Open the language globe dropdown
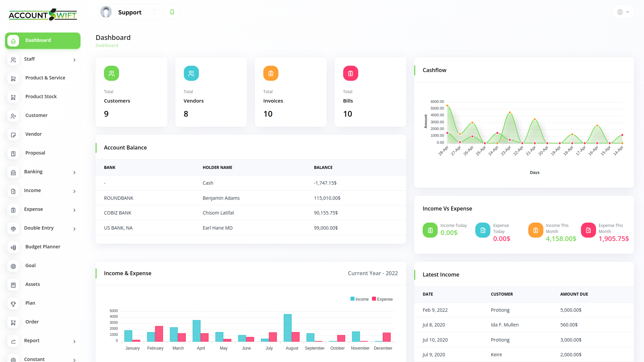 (x=623, y=12)
